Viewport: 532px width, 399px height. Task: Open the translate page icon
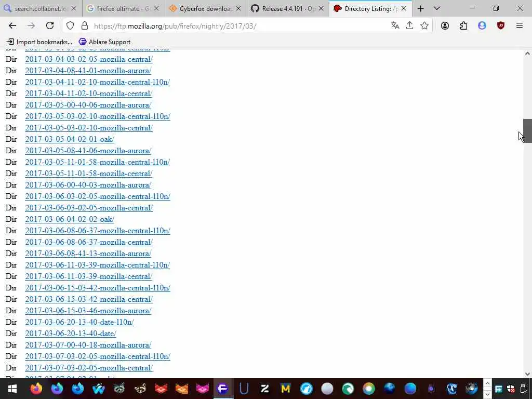pos(395,25)
